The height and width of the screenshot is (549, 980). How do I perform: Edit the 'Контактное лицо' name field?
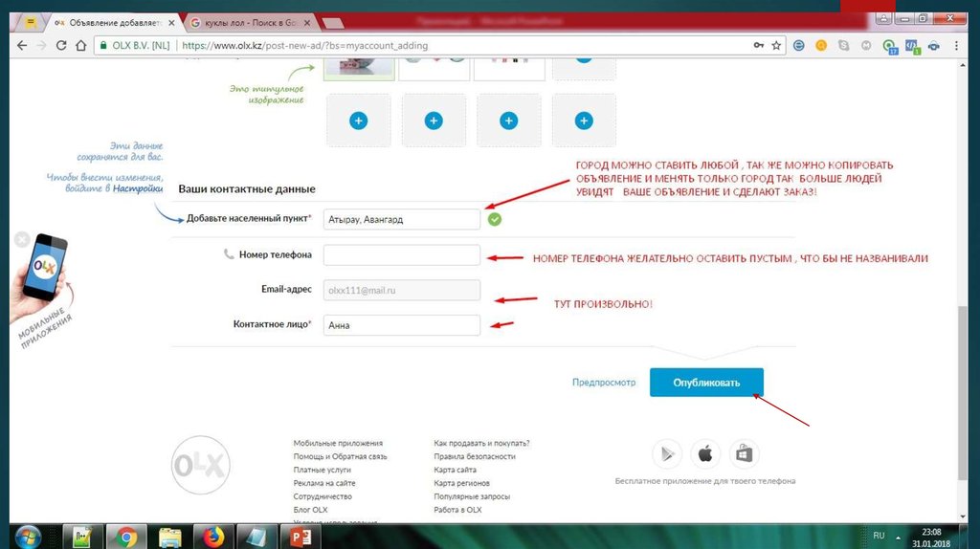coord(401,325)
